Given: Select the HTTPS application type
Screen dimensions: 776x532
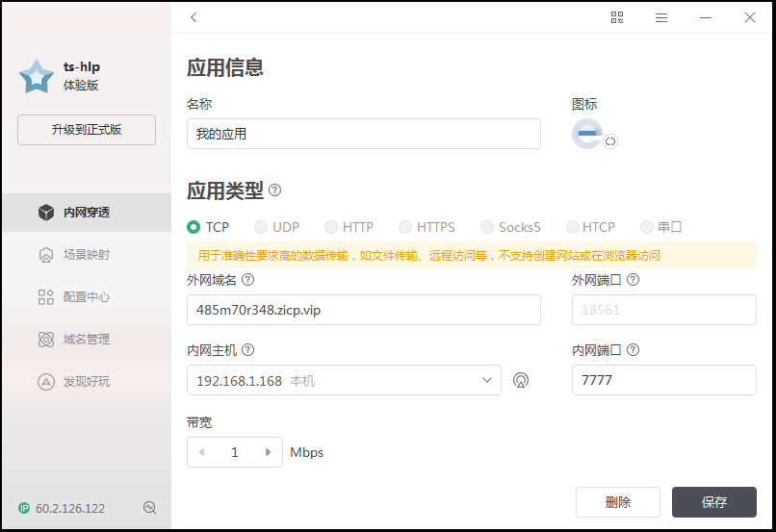Looking at the screenshot, I should [427, 227].
